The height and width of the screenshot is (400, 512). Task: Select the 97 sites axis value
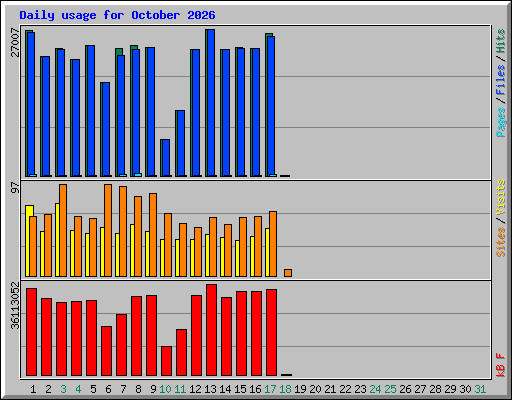point(15,187)
